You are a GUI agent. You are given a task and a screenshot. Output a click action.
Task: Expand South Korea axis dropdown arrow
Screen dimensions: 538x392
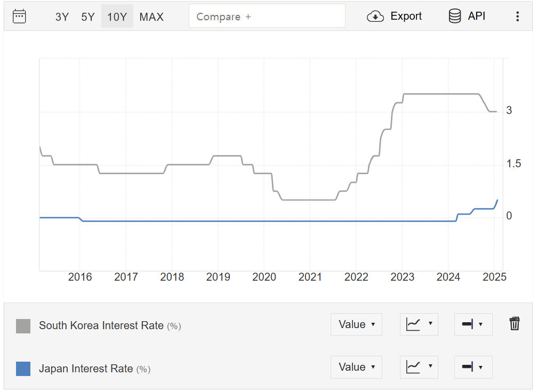click(481, 324)
